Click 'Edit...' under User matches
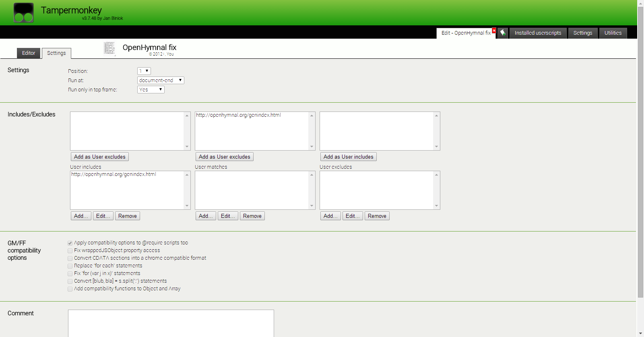Image resolution: width=644 pixels, height=337 pixels. [x=228, y=216]
